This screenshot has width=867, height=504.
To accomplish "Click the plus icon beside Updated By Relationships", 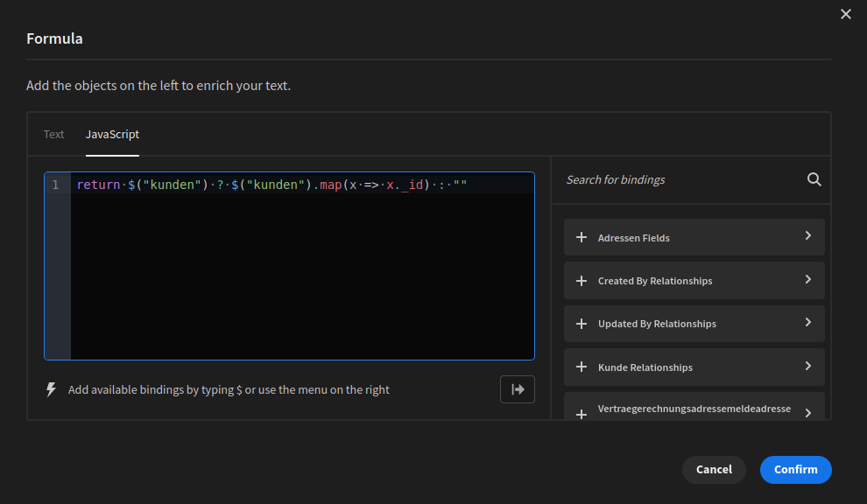I will tap(582, 324).
